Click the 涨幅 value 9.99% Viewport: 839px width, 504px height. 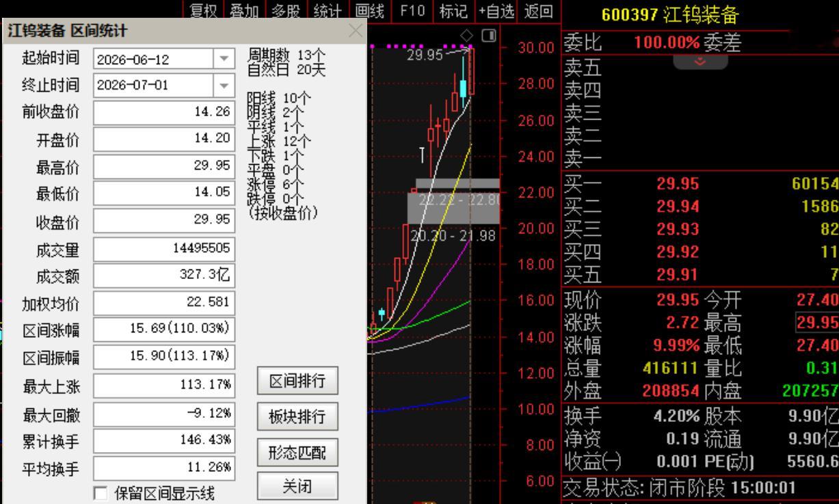(x=676, y=345)
